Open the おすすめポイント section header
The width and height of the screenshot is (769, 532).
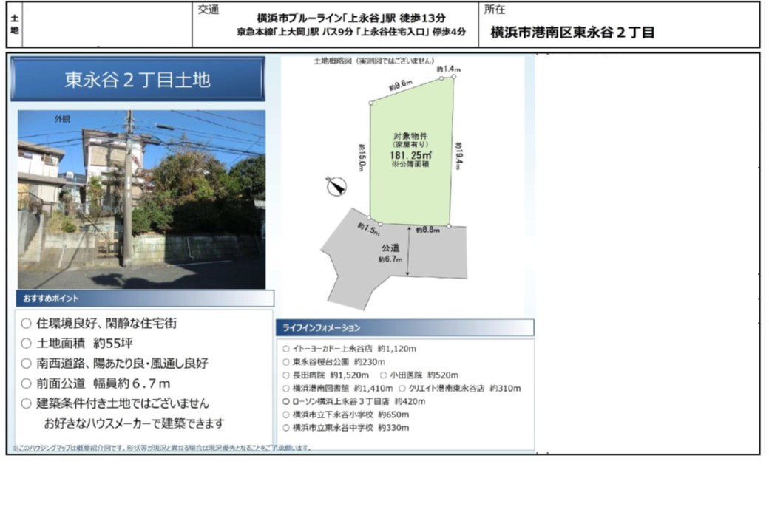pyautogui.click(x=145, y=299)
